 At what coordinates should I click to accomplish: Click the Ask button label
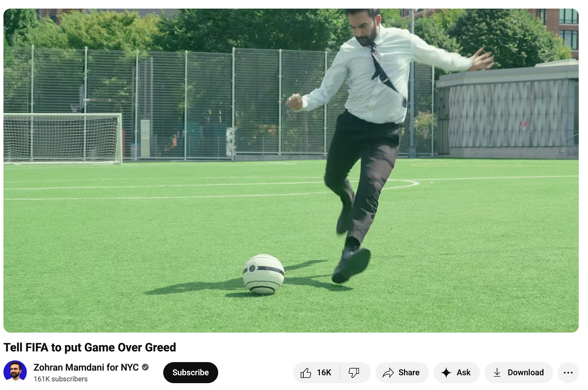click(464, 373)
